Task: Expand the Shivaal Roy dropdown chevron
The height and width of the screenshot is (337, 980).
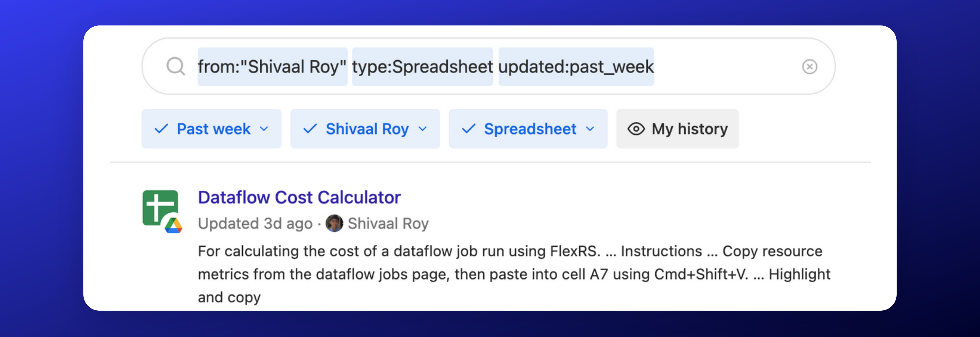Action: [x=422, y=129]
